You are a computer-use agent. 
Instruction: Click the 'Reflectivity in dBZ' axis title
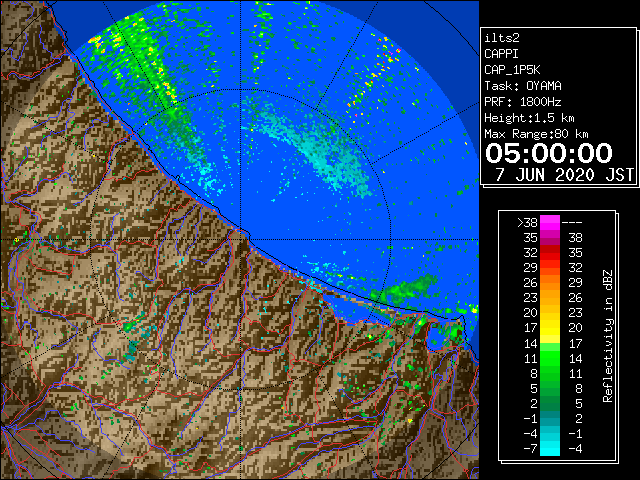point(608,336)
